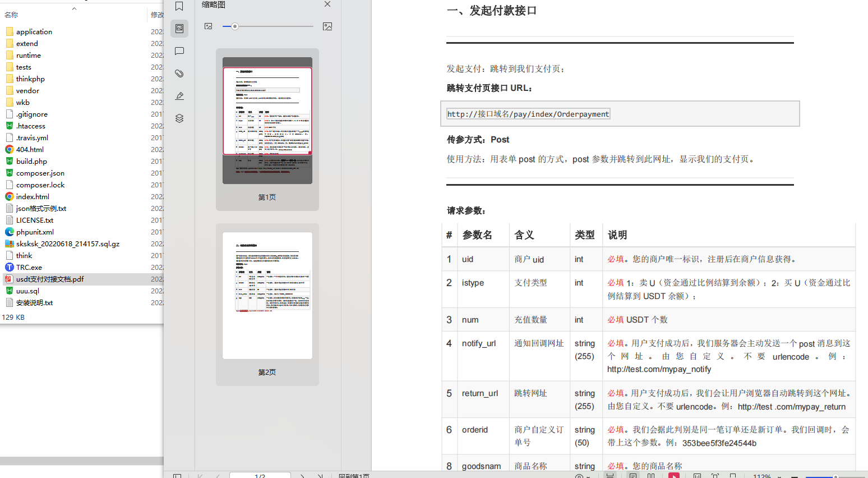Image resolution: width=868 pixels, height=478 pixels.
Task: Click the interface URL http://接口域名/pay/index/Orderpayment
Action: 528,114
